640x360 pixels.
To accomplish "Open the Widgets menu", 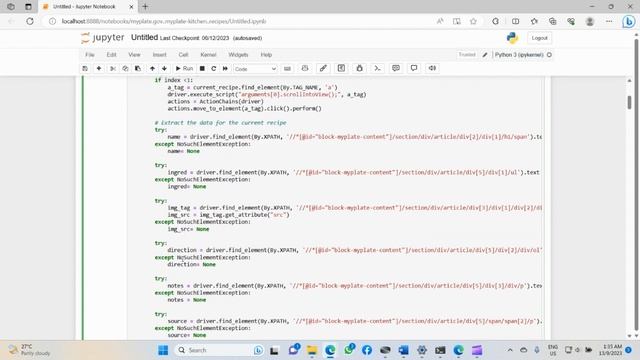I will coord(238,55).
